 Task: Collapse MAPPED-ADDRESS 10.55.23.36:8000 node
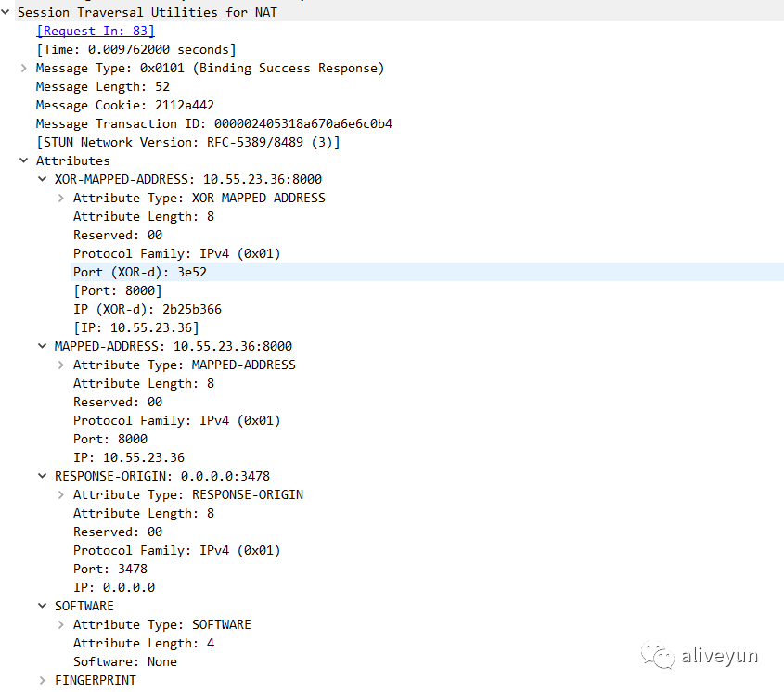coord(43,346)
